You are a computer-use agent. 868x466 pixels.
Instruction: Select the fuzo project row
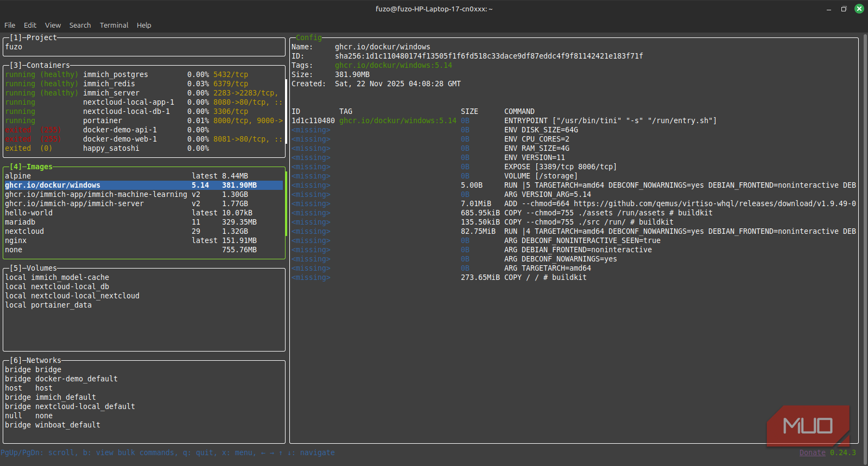click(x=144, y=47)
